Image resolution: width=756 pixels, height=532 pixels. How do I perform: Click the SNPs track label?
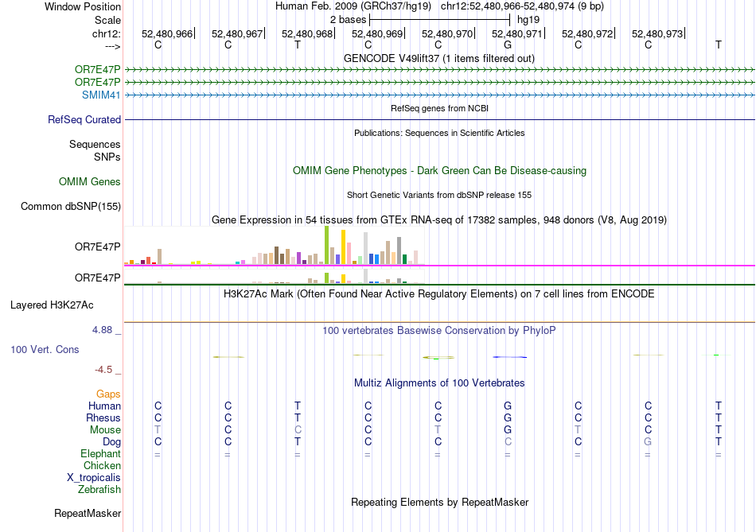107,157
